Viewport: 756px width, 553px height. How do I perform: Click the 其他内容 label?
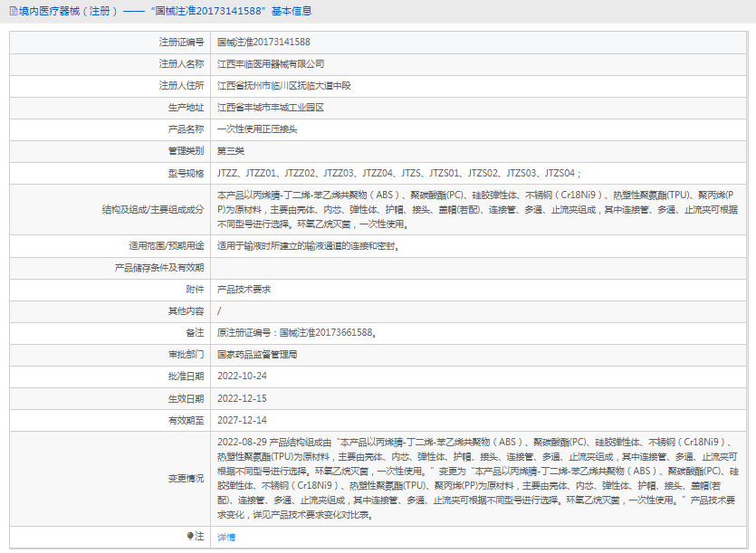click(186, 311)
